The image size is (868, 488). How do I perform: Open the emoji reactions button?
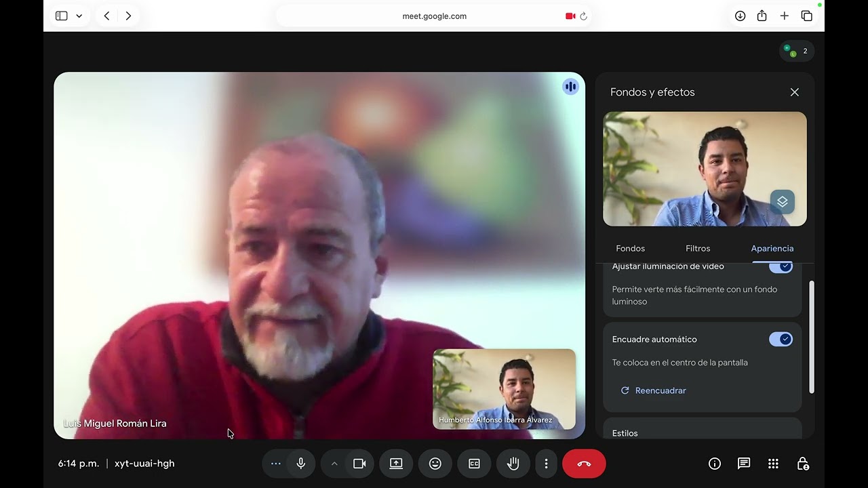[x=435, y=464]
